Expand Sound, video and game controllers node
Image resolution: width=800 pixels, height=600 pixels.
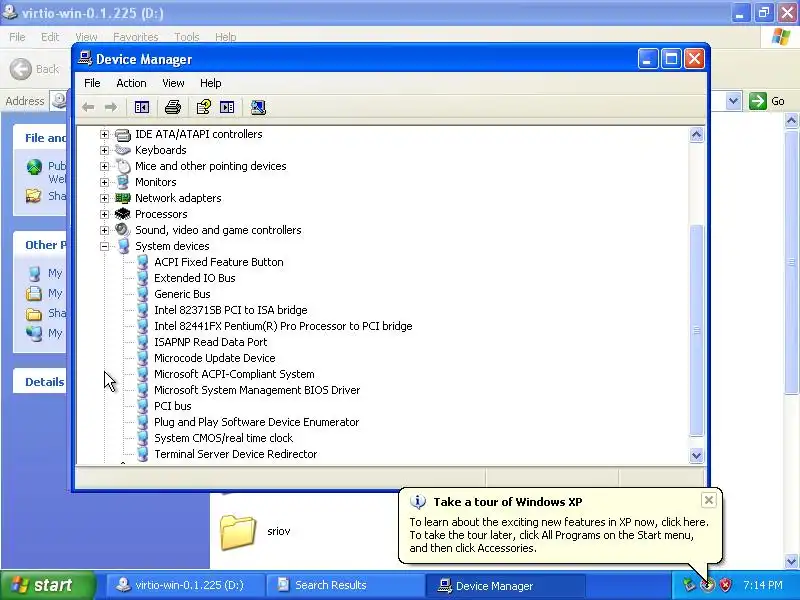105,230
